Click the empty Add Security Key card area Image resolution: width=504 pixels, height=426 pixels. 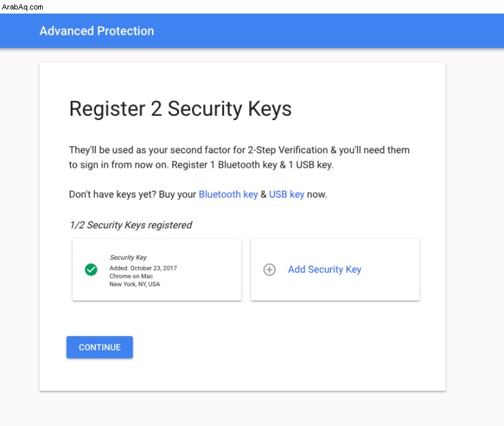point(335,270)
